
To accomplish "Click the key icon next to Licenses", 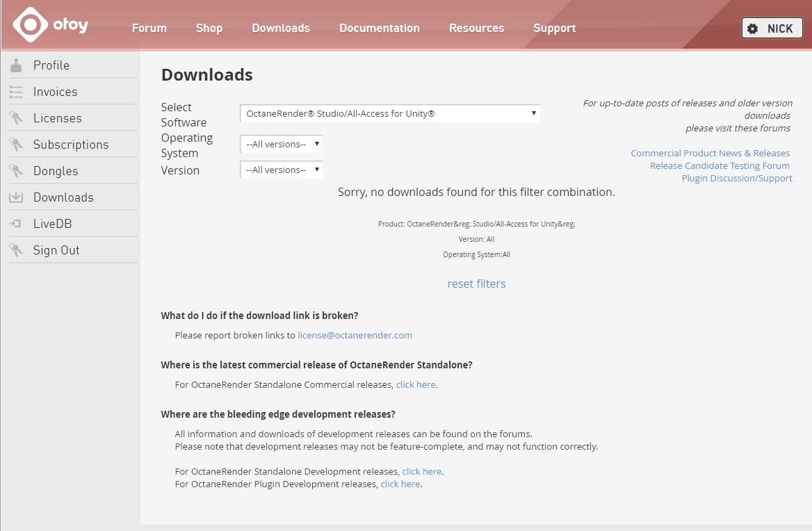I will 17,118.
